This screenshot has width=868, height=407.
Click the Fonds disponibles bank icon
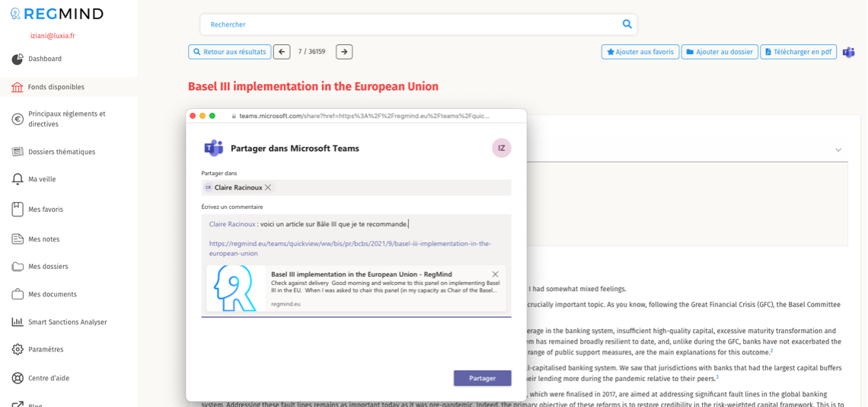(18, 87)
